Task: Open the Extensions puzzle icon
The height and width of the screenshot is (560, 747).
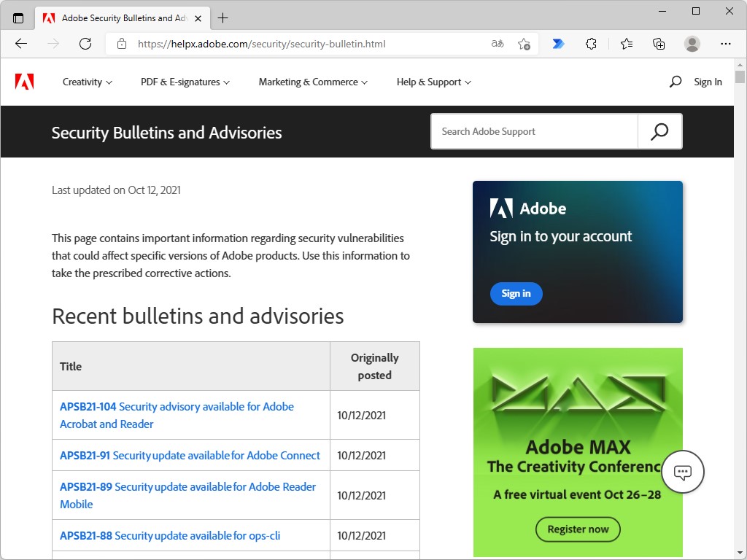Action: [591, 44]
